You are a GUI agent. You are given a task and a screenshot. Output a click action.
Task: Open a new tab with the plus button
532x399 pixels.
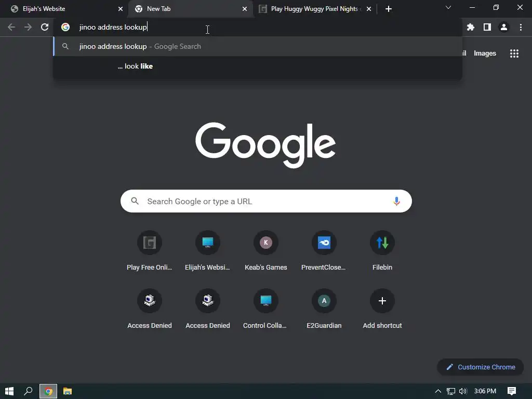pos(389,9)
